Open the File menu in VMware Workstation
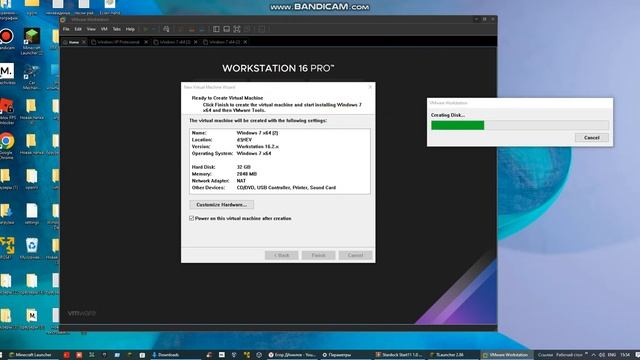This screenshot has width=640, height=360. point(66,29)
